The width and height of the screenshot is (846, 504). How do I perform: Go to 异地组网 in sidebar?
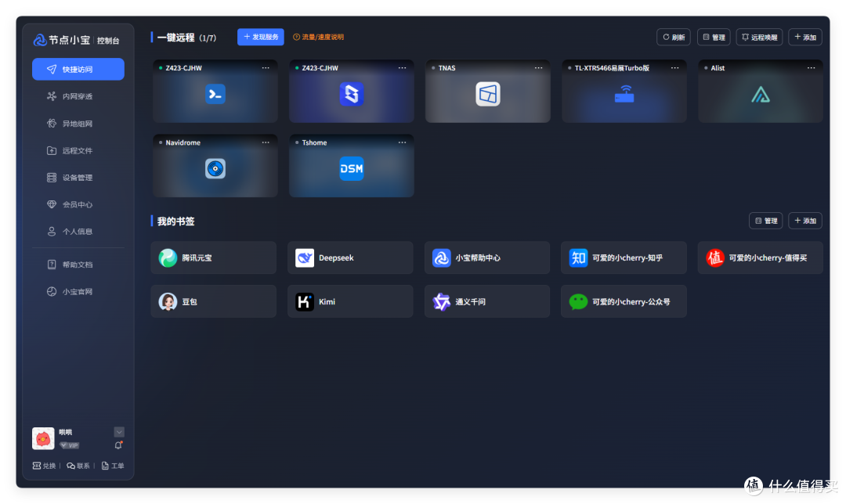[78, 124]
